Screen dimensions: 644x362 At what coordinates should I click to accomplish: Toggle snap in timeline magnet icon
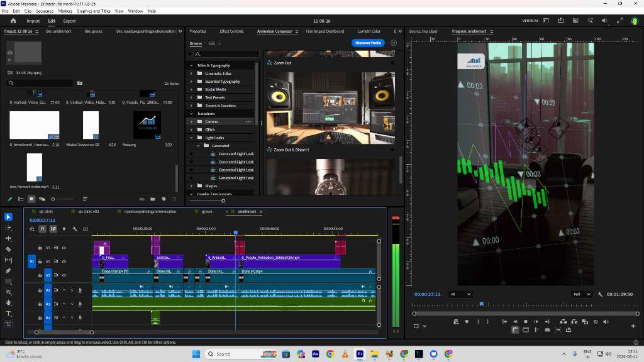click(x=43, y=229)
